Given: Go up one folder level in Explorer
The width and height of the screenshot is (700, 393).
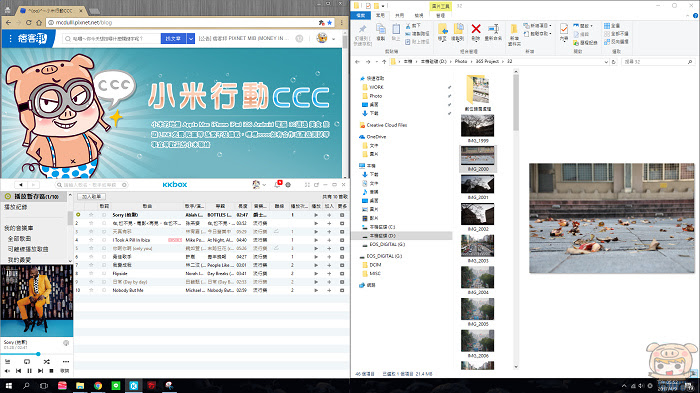Looking at the screenshot, I should tap(384, 62).
